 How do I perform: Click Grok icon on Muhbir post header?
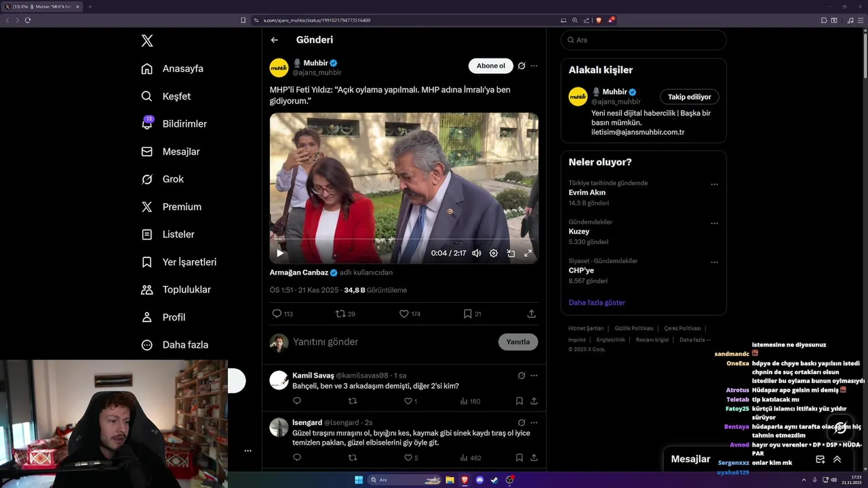point(521,66)
